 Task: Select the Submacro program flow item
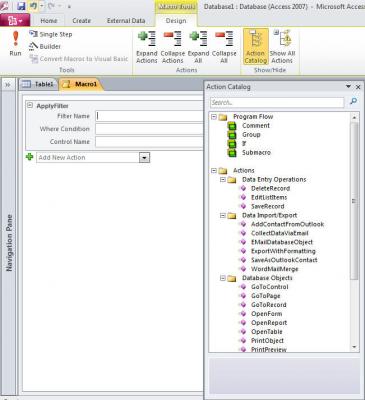pos(256,152)
